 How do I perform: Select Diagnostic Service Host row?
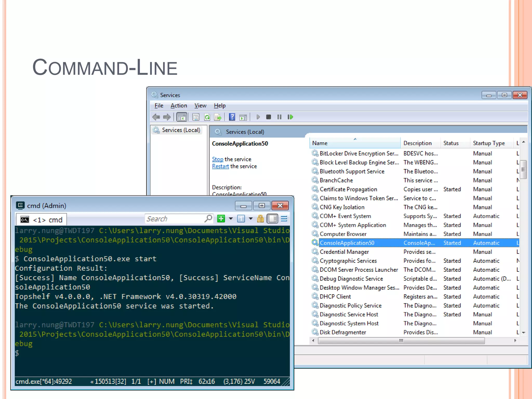415,314
